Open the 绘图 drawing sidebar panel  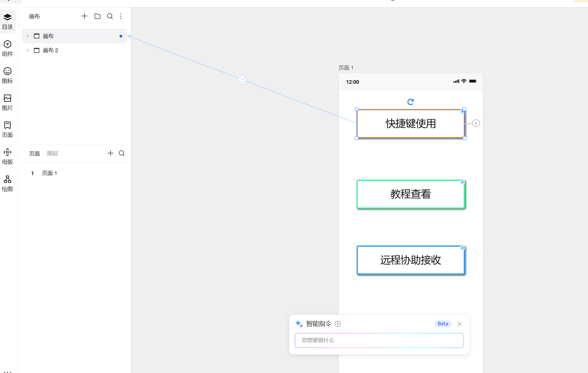8,183
